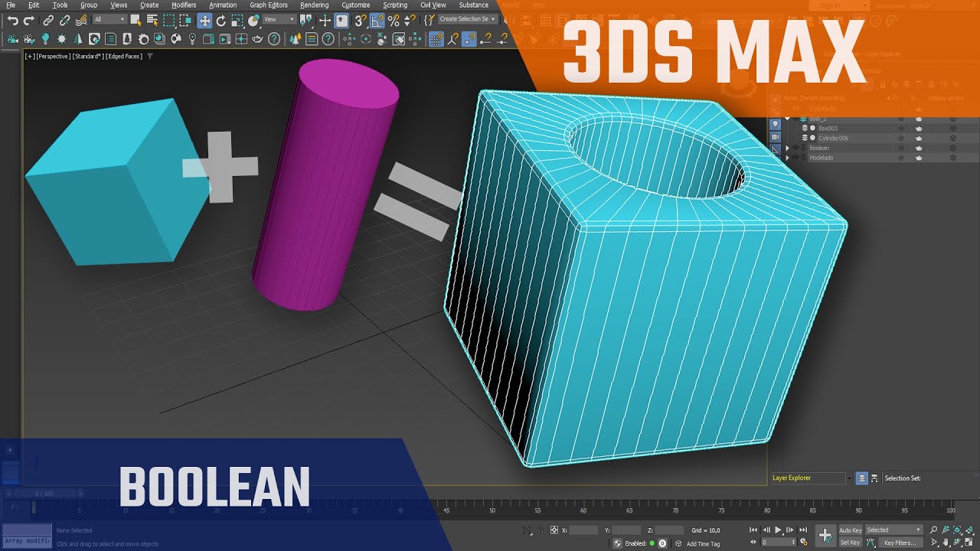Toggle freeze for Cylinder006 row
The image size is (980, 551).
900,138
